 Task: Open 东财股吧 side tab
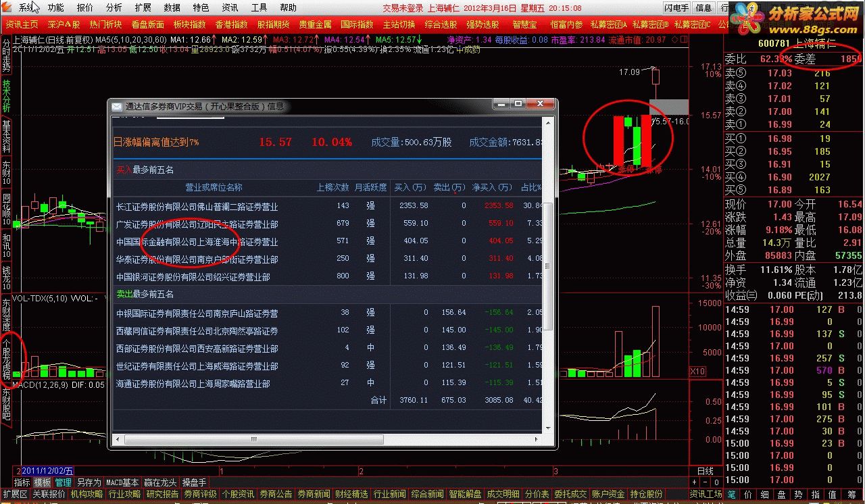(6, 404)
